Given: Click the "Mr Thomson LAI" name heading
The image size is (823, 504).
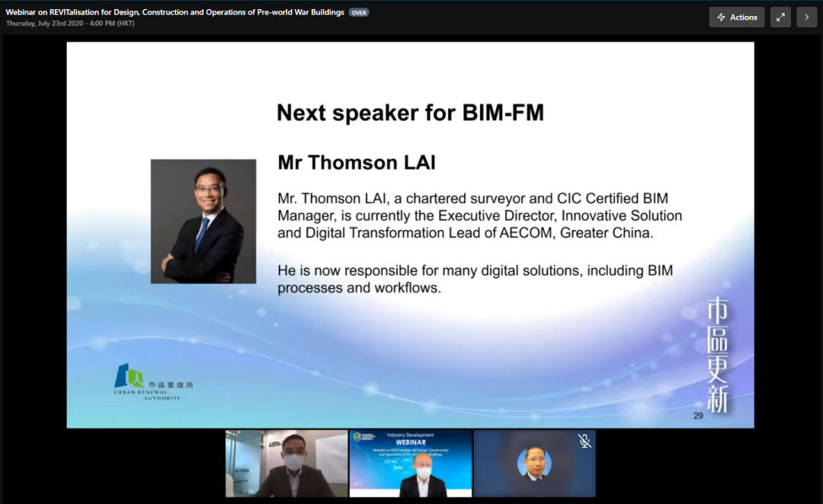Looking at the screenshot, I should (x=357, y=163).
